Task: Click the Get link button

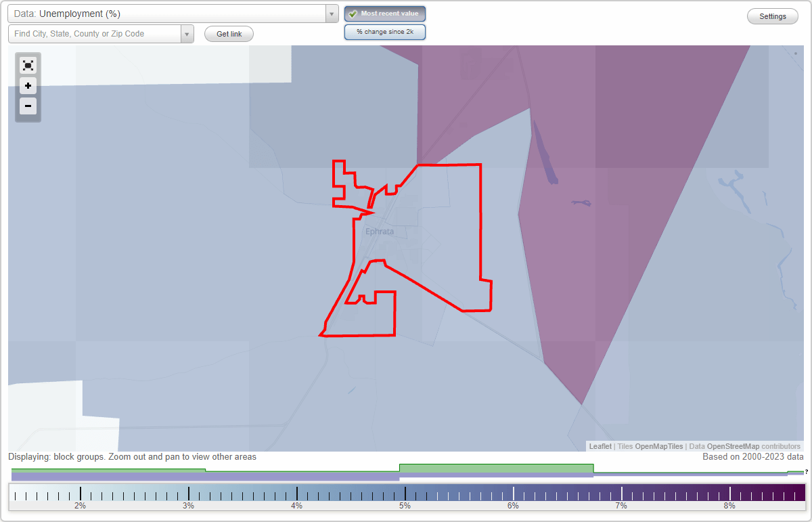Action: 229,34
